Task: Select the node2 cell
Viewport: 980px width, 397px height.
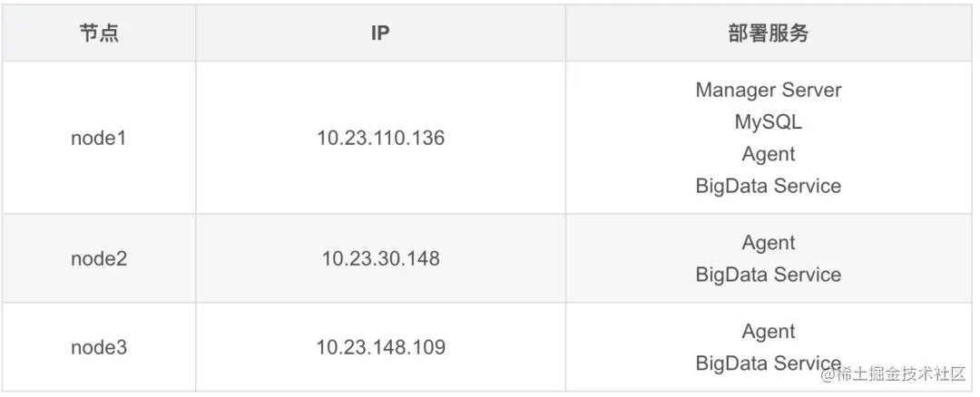Action: [99, 258]
